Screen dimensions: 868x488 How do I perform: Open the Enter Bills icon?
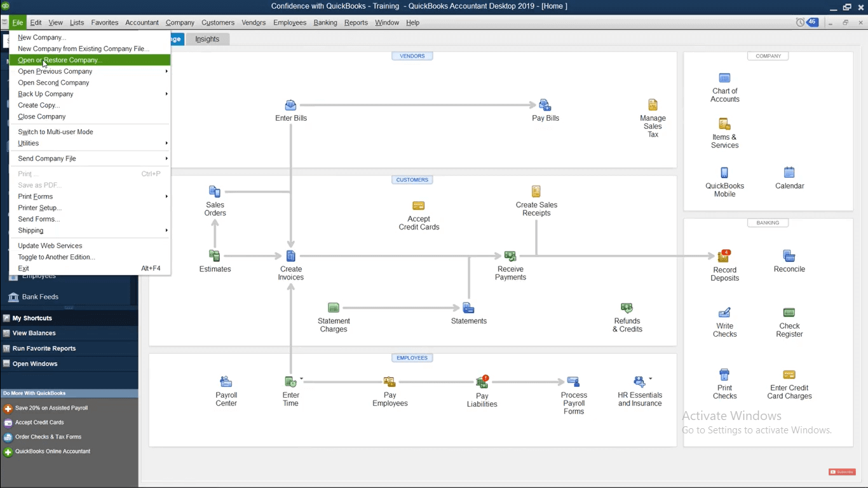291,105
